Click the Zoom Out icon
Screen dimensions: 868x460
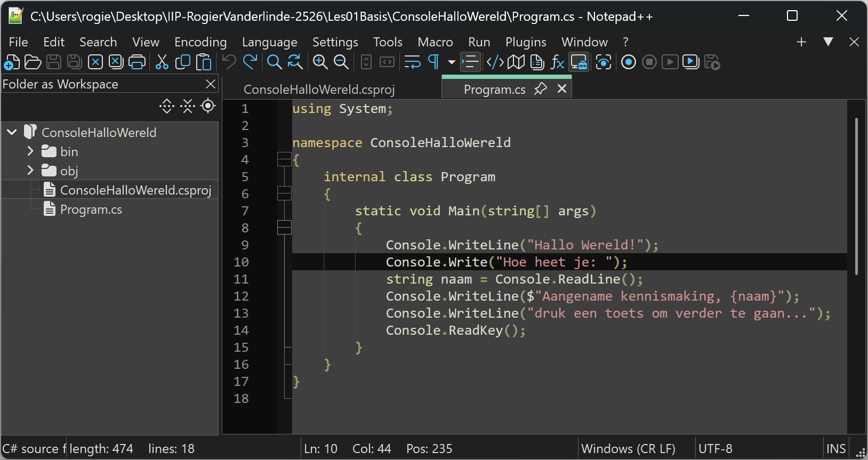[x=341, y=62]
